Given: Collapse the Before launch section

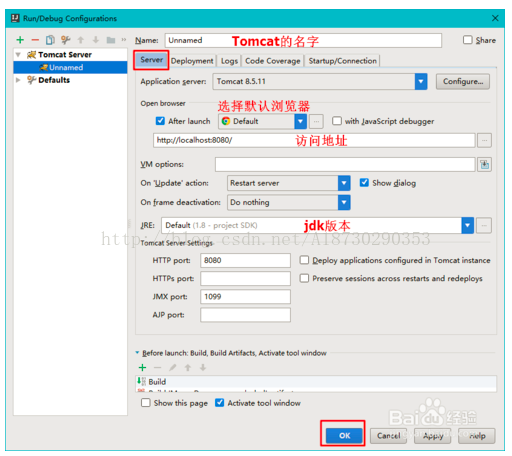Looking at the screenshot, I should 137,352.
